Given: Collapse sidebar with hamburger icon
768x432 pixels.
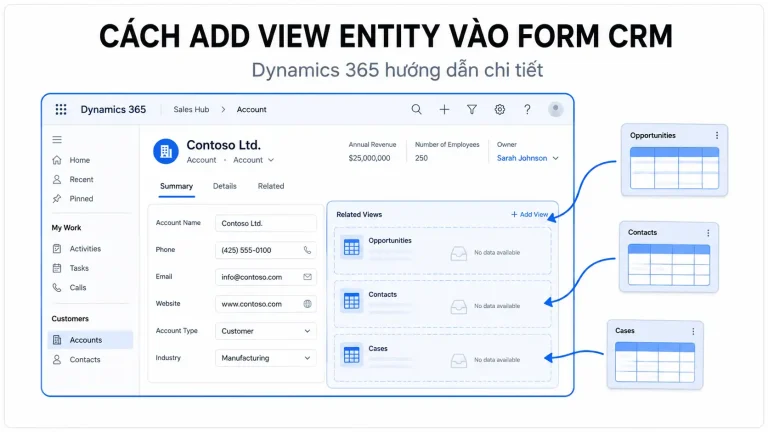Looking at the screenshot, I should 57,140.
